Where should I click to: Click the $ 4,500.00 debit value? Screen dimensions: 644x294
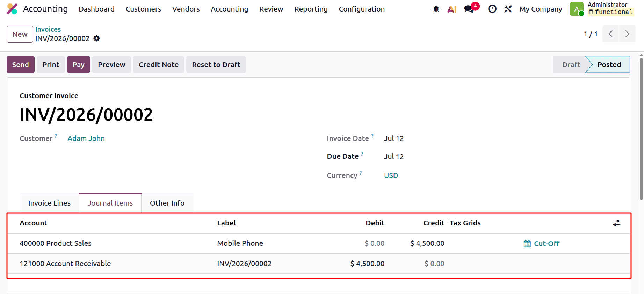click(x=367, y=264)
